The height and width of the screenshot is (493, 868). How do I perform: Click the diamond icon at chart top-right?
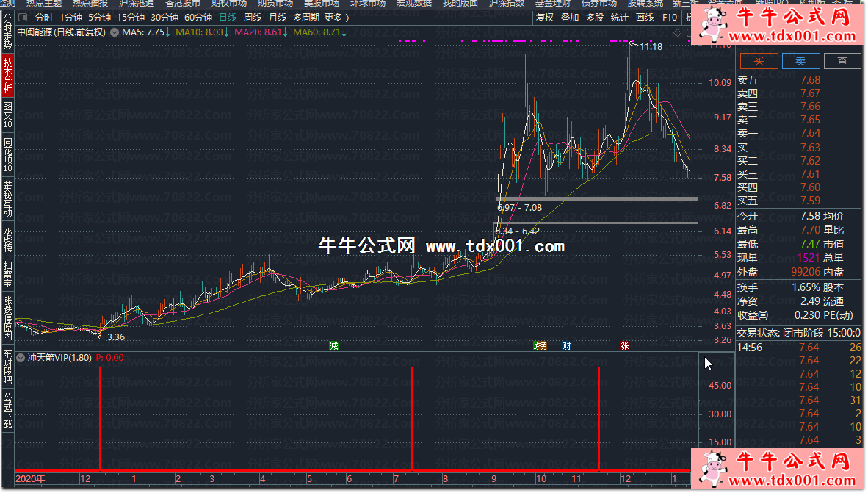pyautogui.click(x=677, y=32)
